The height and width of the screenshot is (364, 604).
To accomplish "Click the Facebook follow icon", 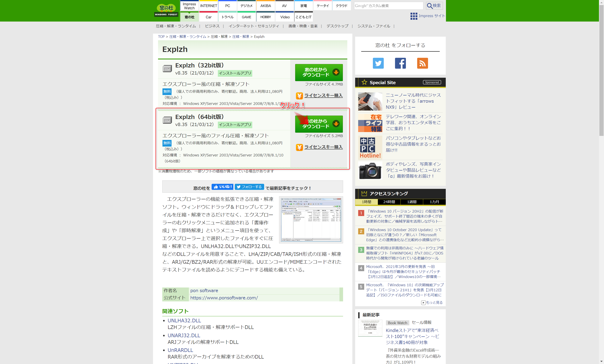I will (x=400, y=63).
